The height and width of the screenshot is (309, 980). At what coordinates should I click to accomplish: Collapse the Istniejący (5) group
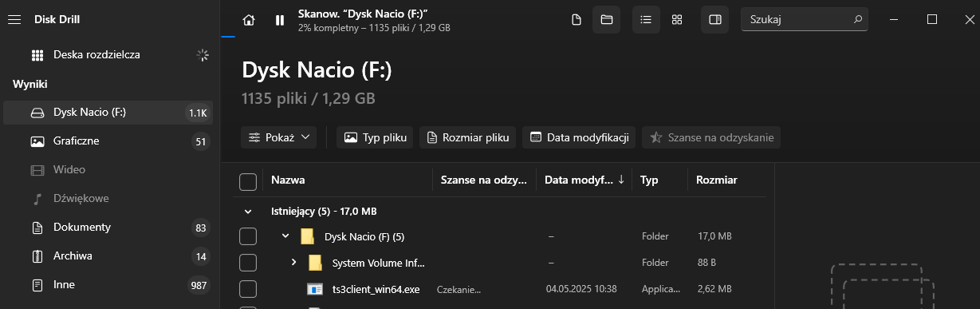248,212
